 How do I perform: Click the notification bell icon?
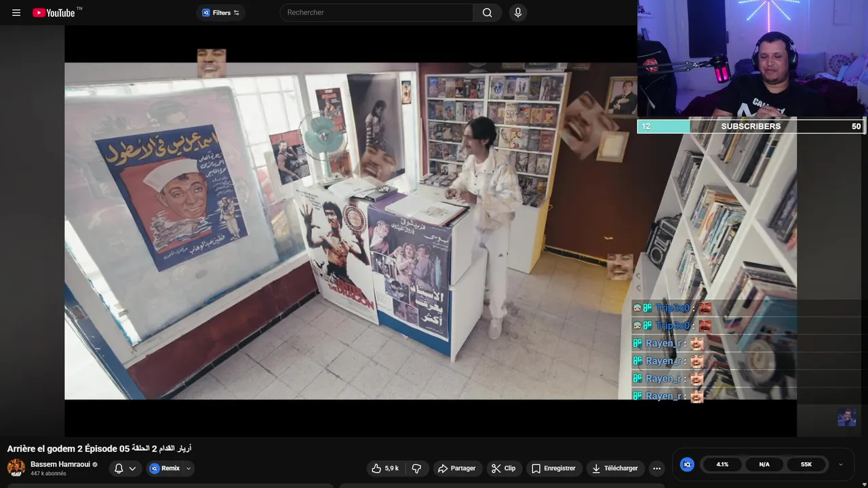pos(119,468)
